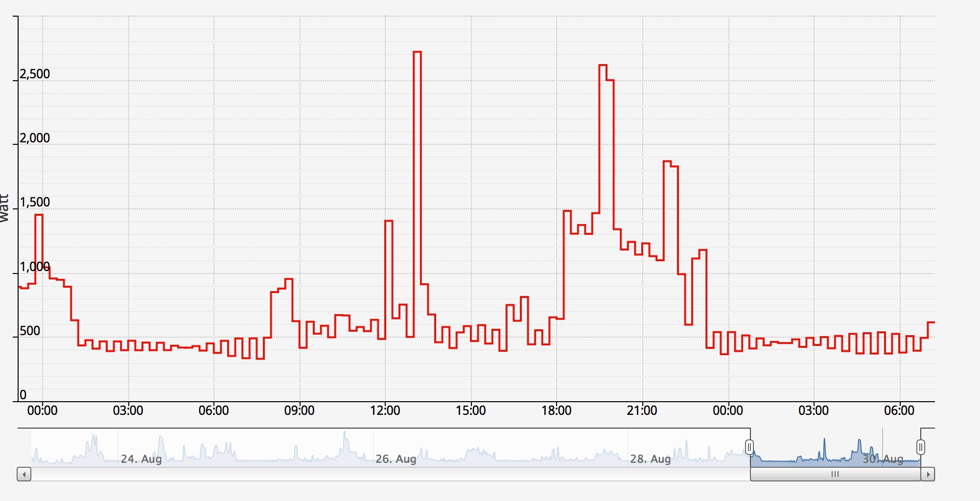Click the 15:00 x-axis label

point(470,410)
